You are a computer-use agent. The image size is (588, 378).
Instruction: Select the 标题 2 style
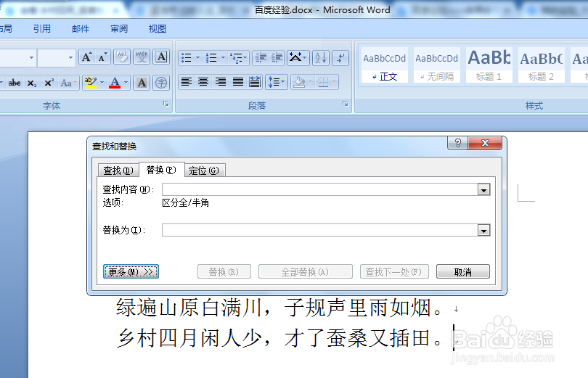[x=541, y=65]
